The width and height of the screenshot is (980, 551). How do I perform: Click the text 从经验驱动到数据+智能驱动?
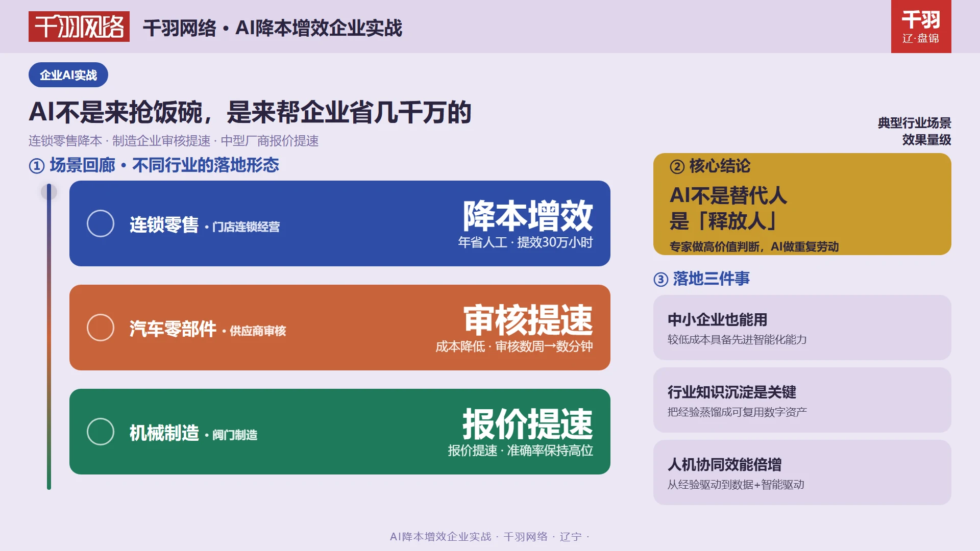tap(736, 484)
